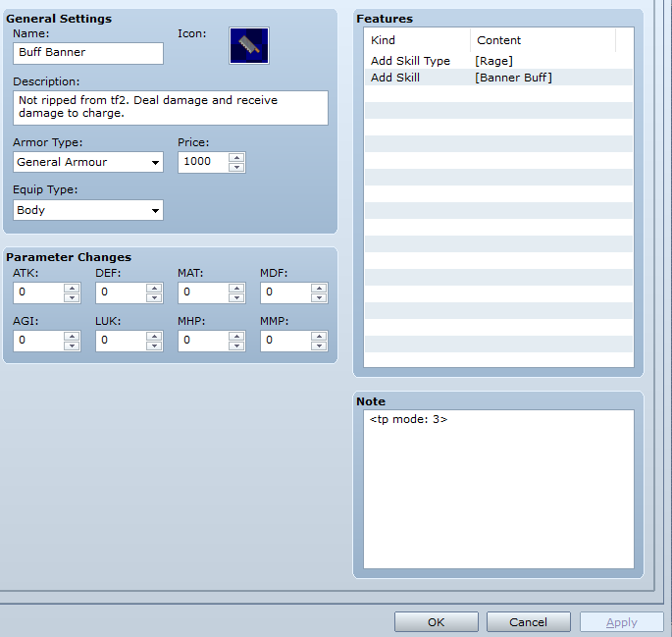This screenshot has height=637, width=672.
Task: Increase the MHP parameter value
Action: tap(236, 336)
